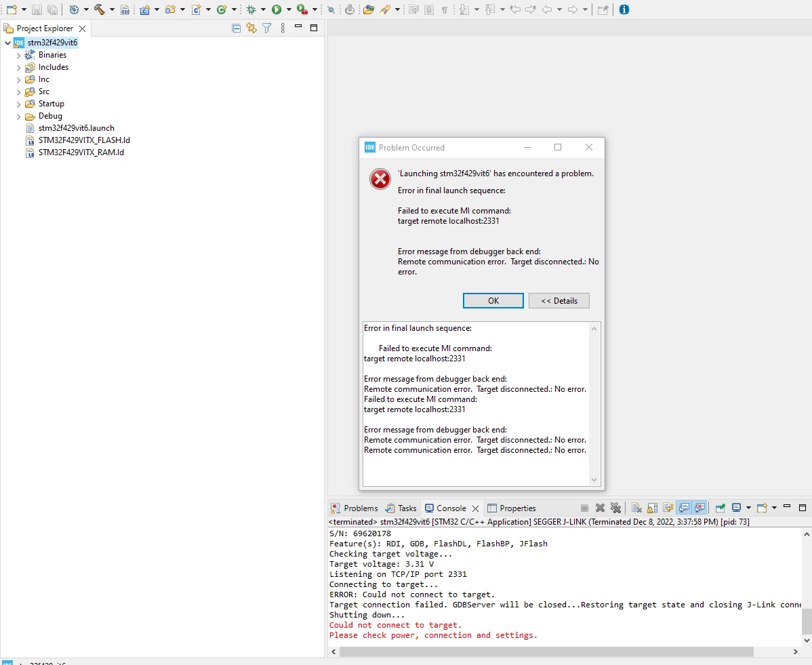Click the Forward navigation arrow
Viewport: 812px width, 665px height.
click(572, 9)
